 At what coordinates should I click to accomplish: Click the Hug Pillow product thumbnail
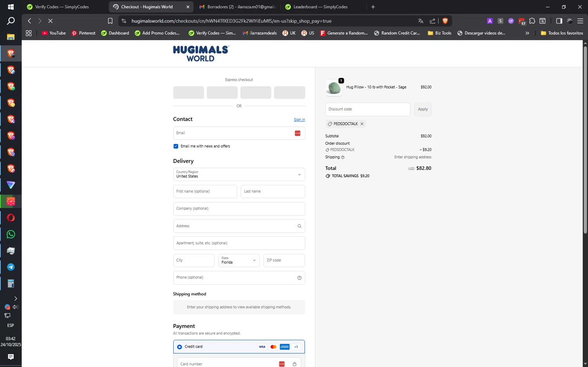pyautogui.click(x=334, y=88)
